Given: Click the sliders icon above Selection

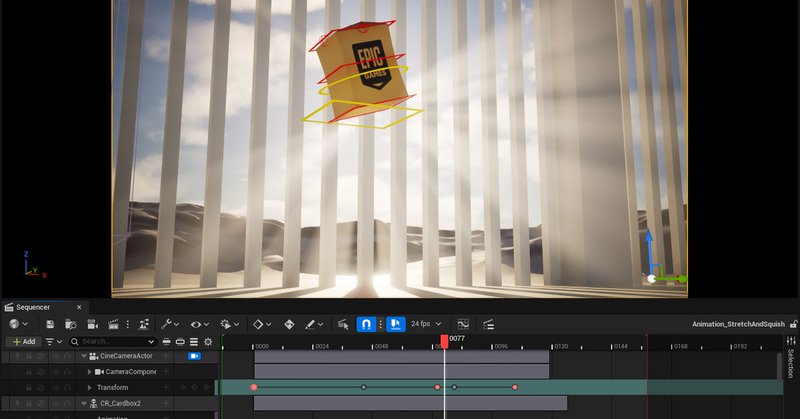Looking at the screenshot, I should [791, 341].
